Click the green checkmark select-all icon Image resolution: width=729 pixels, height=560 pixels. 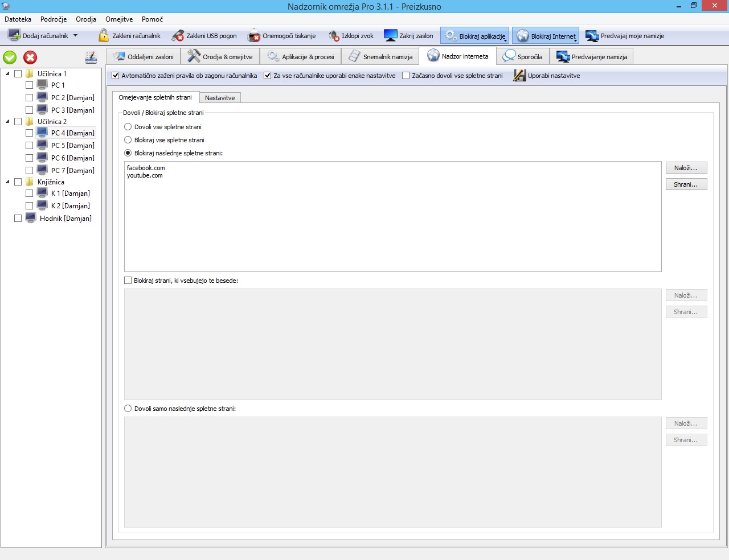point(10,57)
